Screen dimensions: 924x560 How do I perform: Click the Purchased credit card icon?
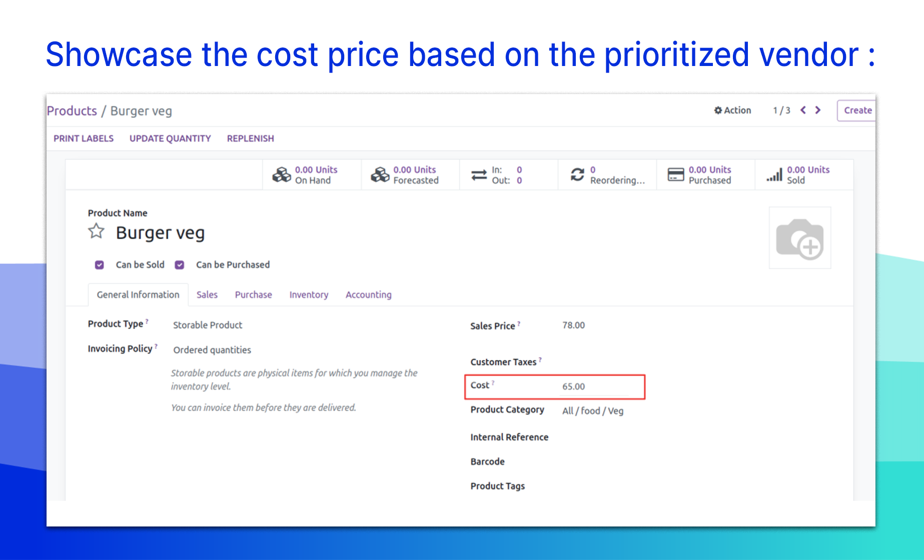(x=676, y=174)
